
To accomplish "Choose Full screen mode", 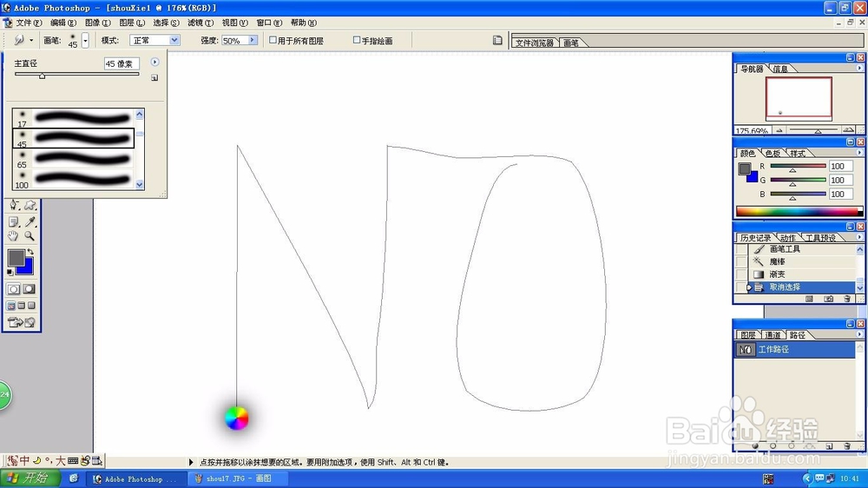I will pyautogui.click(x=31, y=306).
